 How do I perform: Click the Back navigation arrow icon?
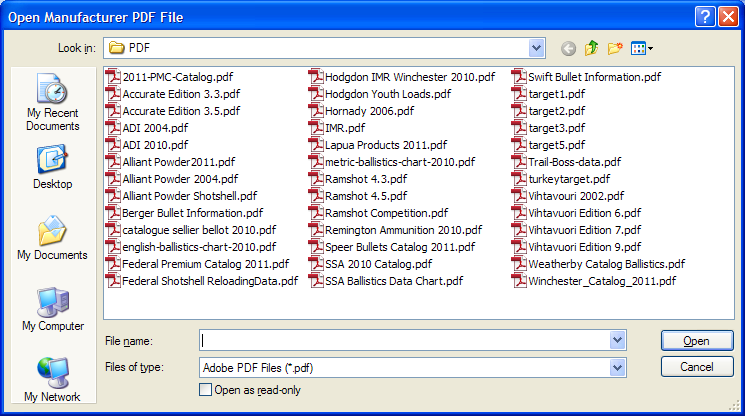tap(569, 47)
